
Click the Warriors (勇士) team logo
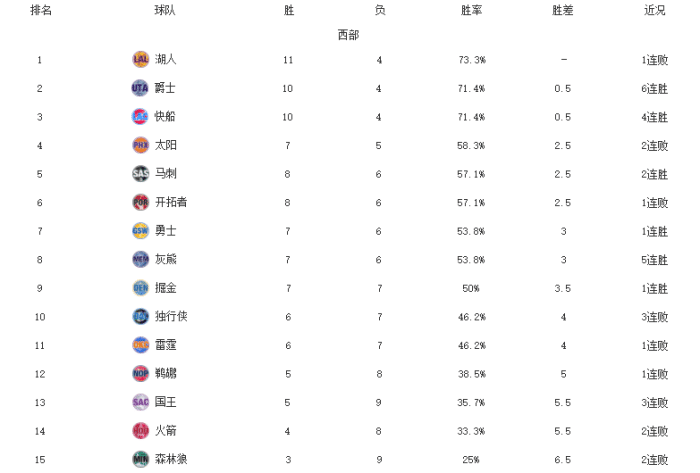pos(140,230)
